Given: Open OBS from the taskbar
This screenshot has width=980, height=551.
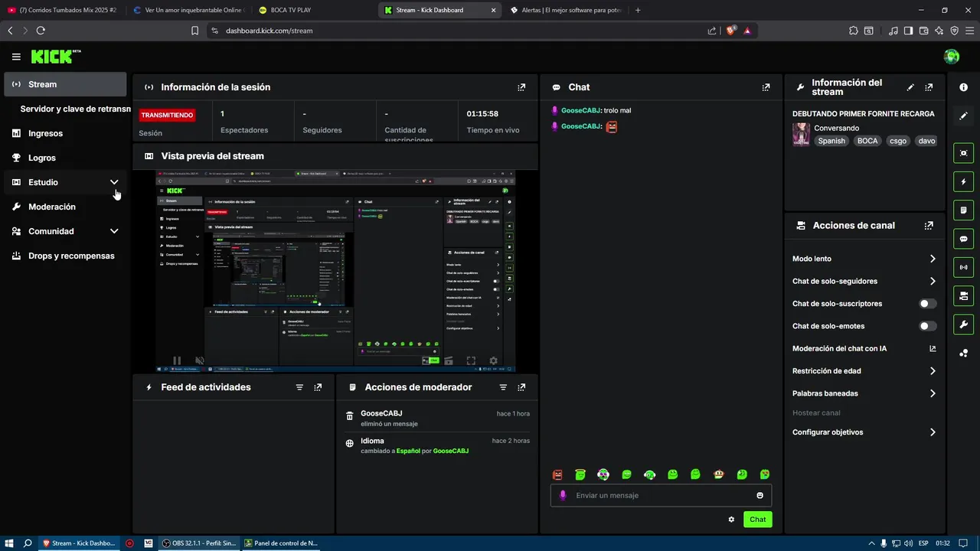Looking at the screenshot, I should pyautogui.click(x=199, y=543).
